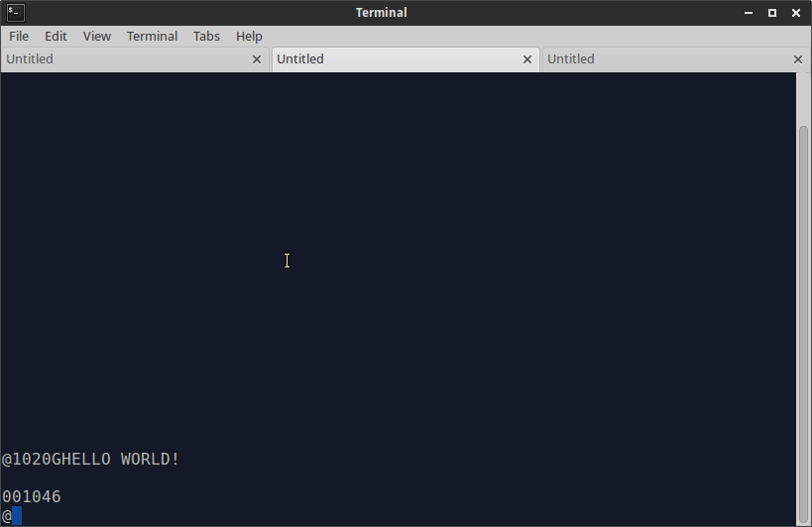The image size is (812, 527).
Task: Switch to the leftmost Untitled tab
Action: click(119, 59)
